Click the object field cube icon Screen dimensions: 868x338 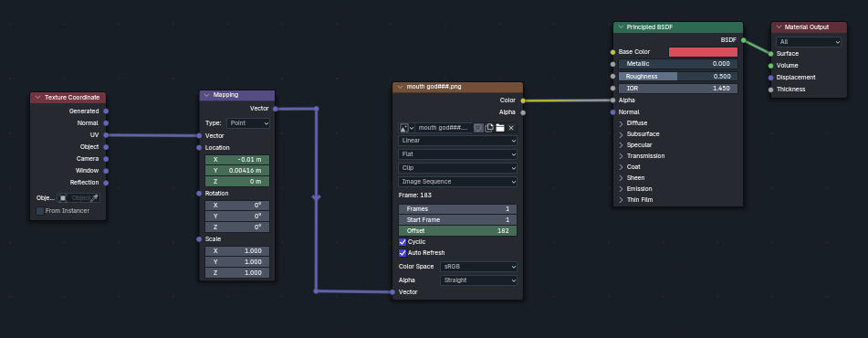63,198
